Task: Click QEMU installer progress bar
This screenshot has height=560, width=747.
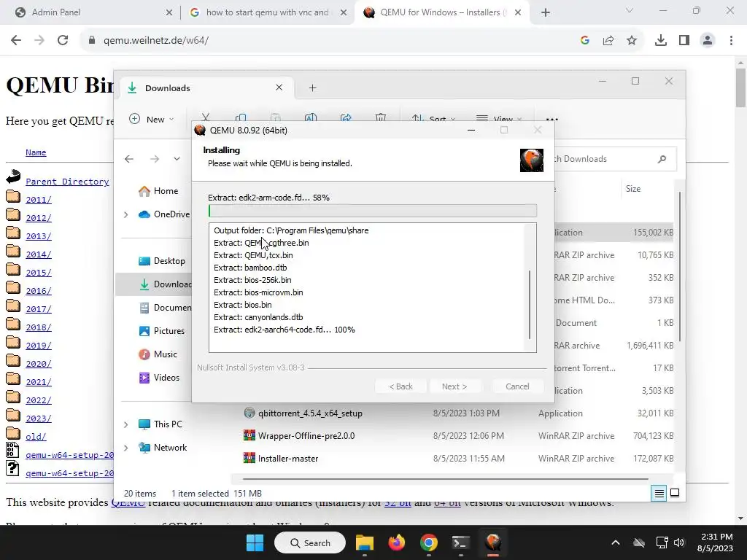Action: pos(373,211)
